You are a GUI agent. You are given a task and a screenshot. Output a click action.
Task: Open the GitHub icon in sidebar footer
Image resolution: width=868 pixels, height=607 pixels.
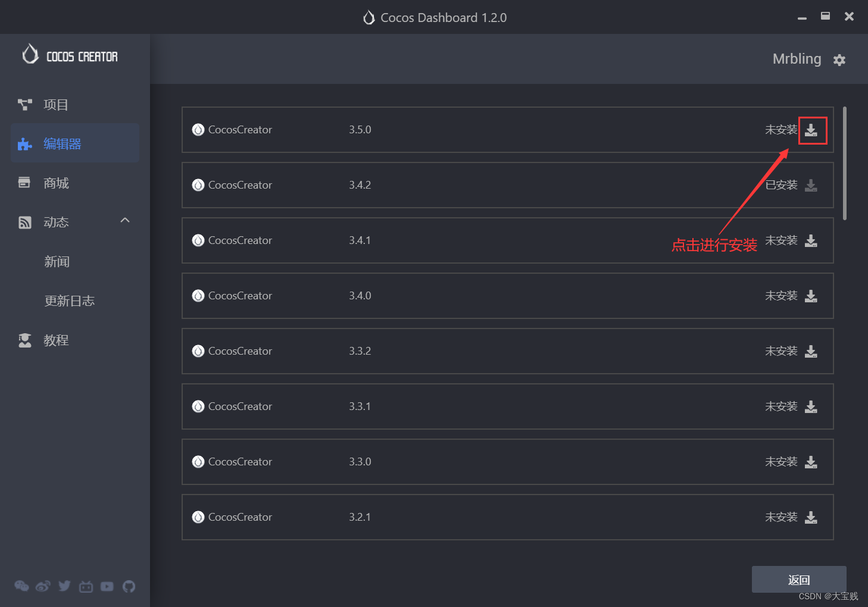(129, 587)
